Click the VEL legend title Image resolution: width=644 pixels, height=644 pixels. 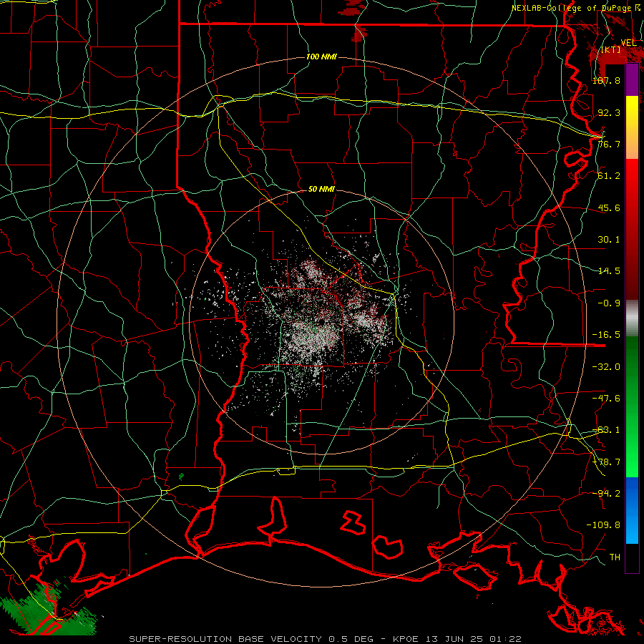click(628, 43)
